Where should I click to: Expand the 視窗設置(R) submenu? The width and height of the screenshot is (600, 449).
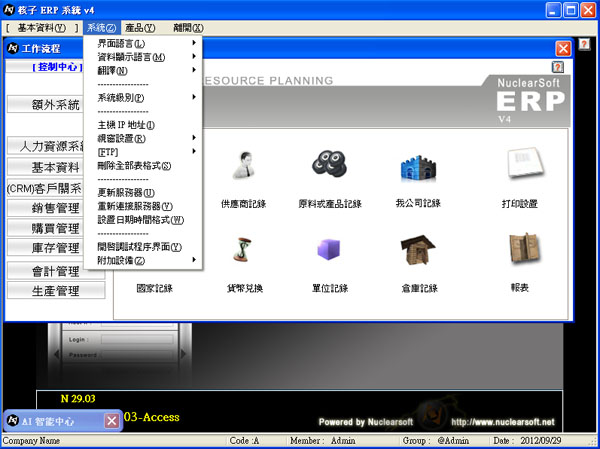(143, 138)
